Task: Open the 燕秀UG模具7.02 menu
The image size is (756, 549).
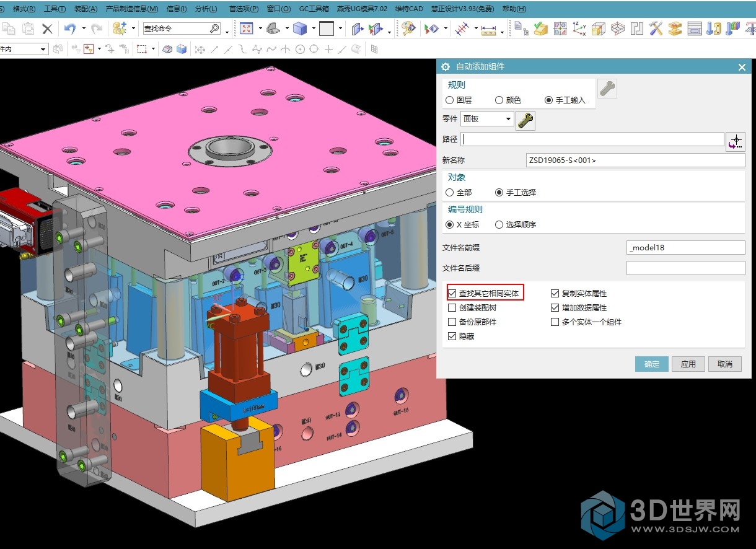Action: point(362,9)
